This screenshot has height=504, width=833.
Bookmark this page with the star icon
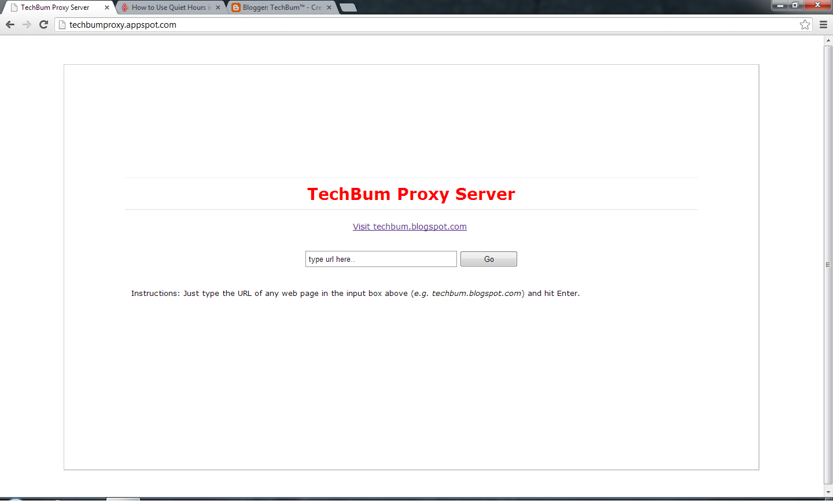pos(805,24)
